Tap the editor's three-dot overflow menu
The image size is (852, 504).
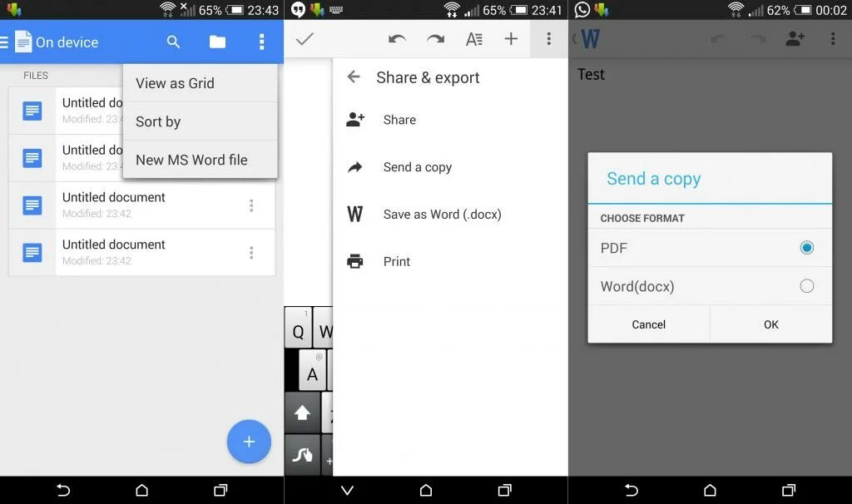coord(549,38)
